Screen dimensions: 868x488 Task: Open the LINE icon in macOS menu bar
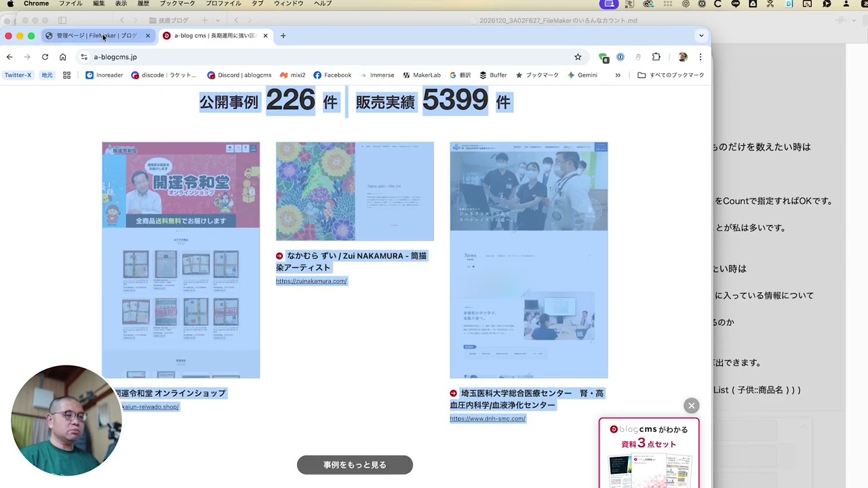736,4
